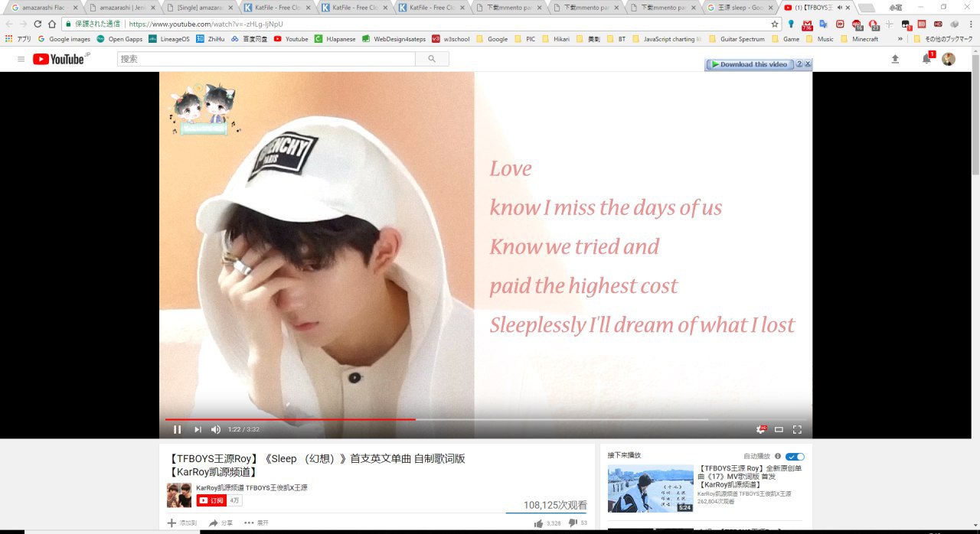Click the YouTube upload icon

point(895,59)
